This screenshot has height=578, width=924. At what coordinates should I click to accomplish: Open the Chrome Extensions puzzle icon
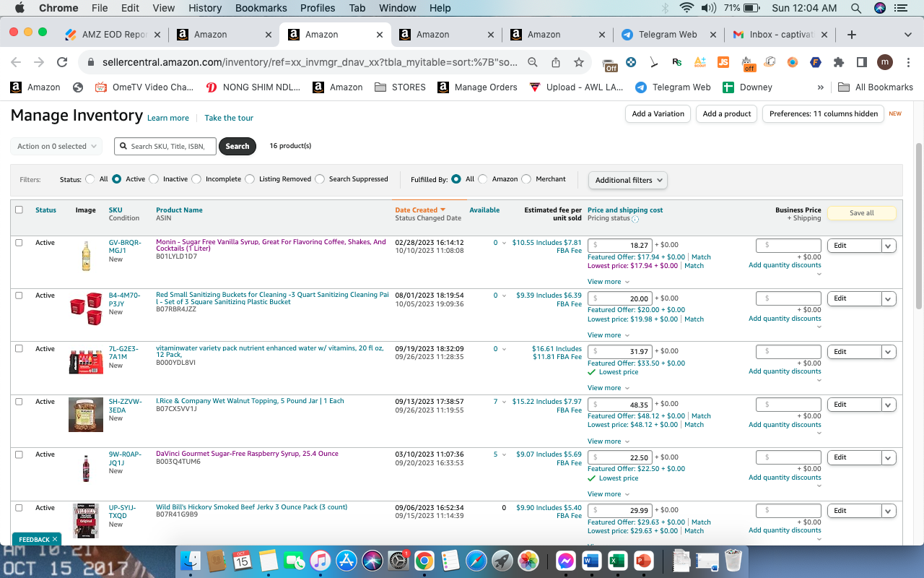[x=838, y=62]
